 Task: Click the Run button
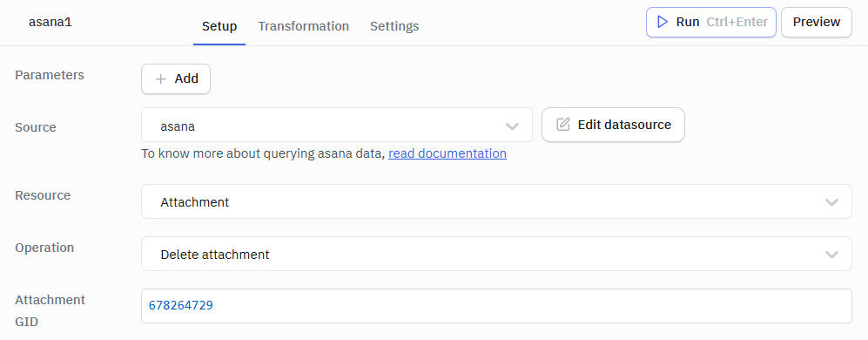click(x=710, y=22)
